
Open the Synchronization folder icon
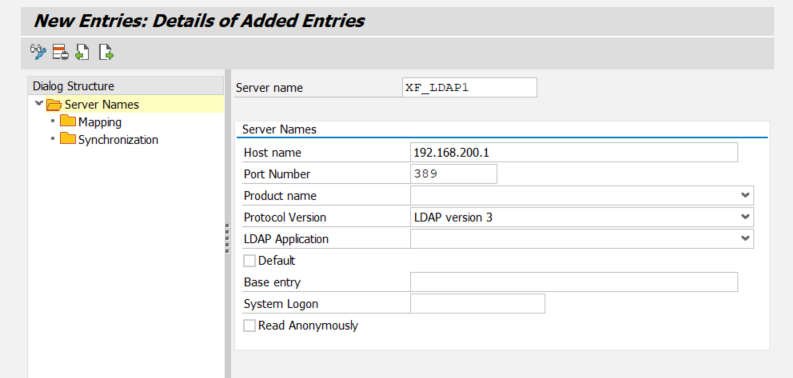(x=68, y=139)
